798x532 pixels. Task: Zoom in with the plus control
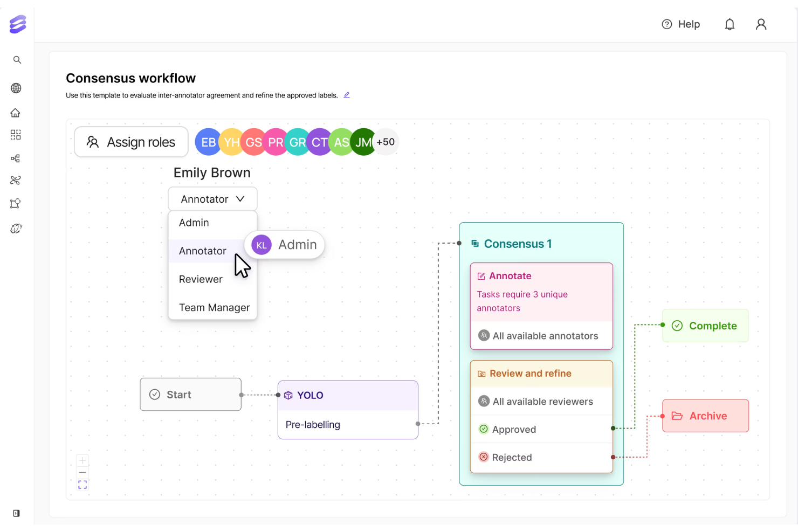pos(82,460)
